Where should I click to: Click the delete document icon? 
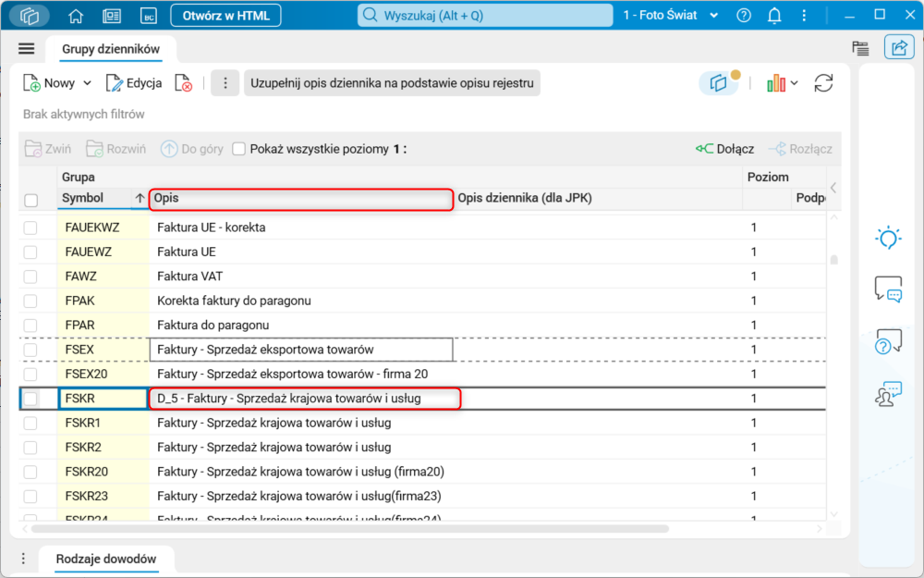click(184, 83)
